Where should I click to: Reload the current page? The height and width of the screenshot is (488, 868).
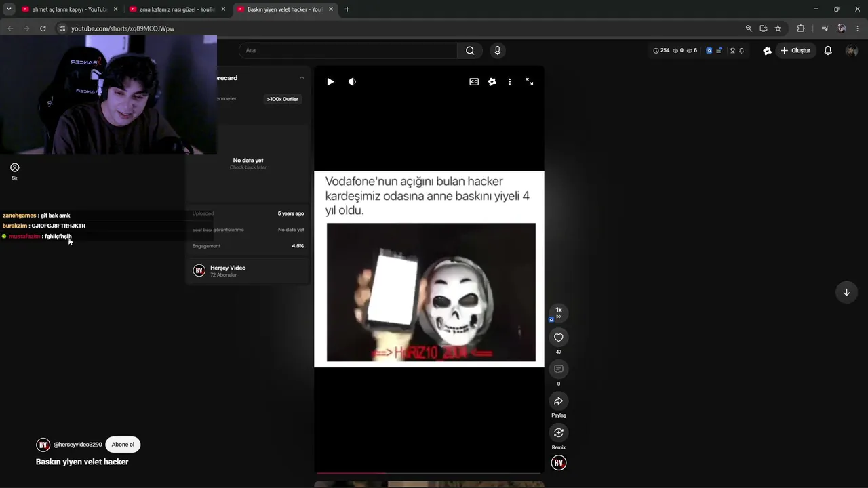[43, 28]
